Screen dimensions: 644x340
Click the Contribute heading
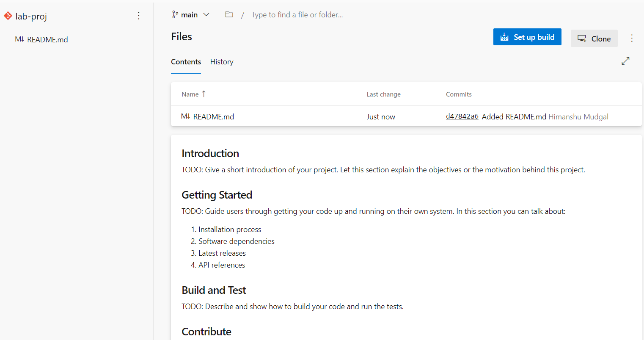pyautogui.click(x=206, y=332)
